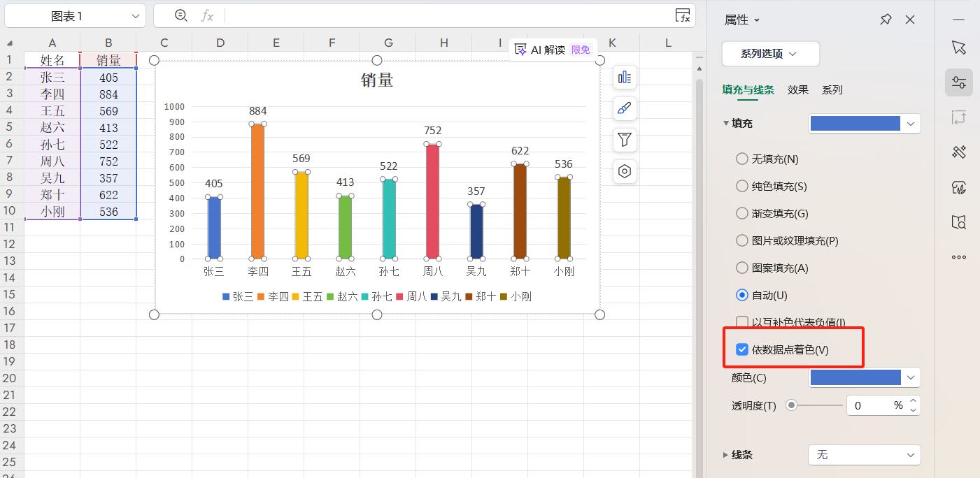Open the chart settings hexagon icon
Image resolution: width=980 pixels, height=478 pixels.
coord(625,171)
